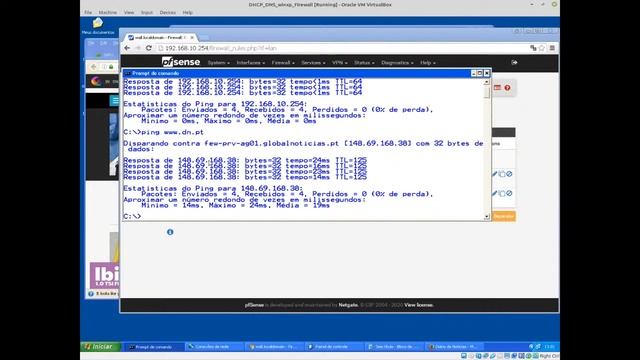This screenshot has height=360, width=640.
Task: Bookmark the page with the star icon
Action: coord(542,48)
